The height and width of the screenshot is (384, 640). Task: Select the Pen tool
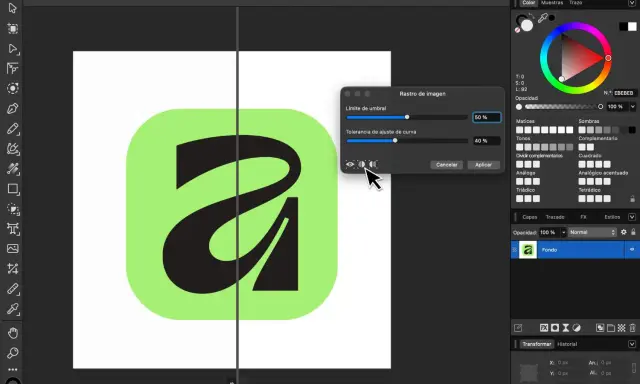coord(12,109)
